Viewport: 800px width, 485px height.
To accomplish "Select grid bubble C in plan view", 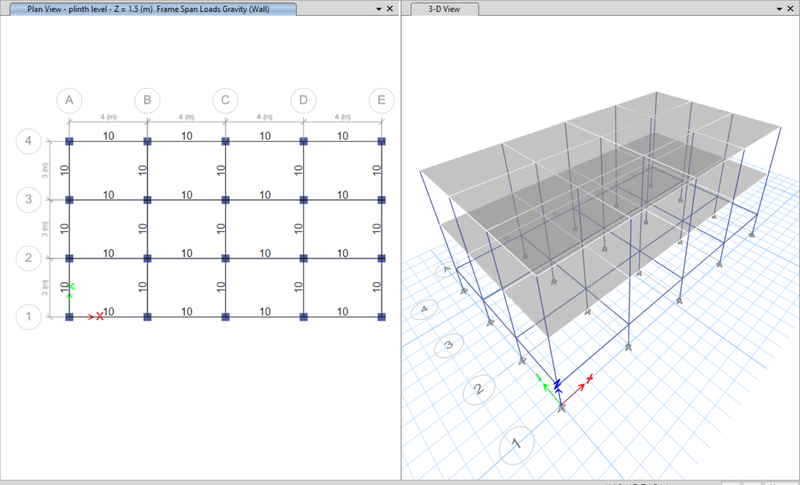I will pyautogui.click(x=226, y=100).
